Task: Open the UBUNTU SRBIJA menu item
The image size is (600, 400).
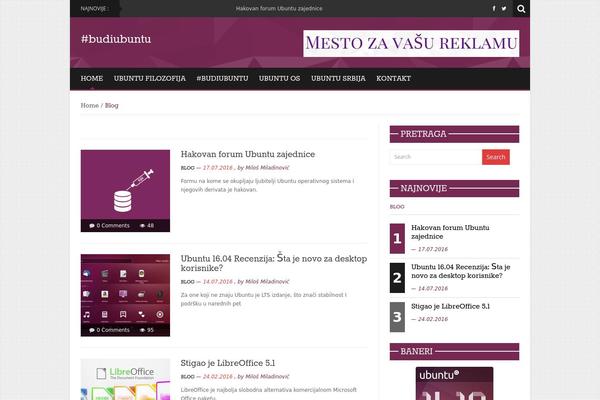Action: click(x=338, y=78)
